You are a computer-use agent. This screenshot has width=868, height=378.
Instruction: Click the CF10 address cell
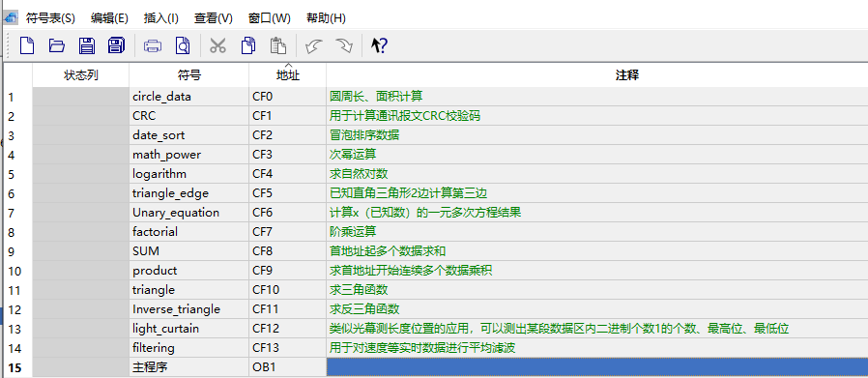click(x=287, y=291)
